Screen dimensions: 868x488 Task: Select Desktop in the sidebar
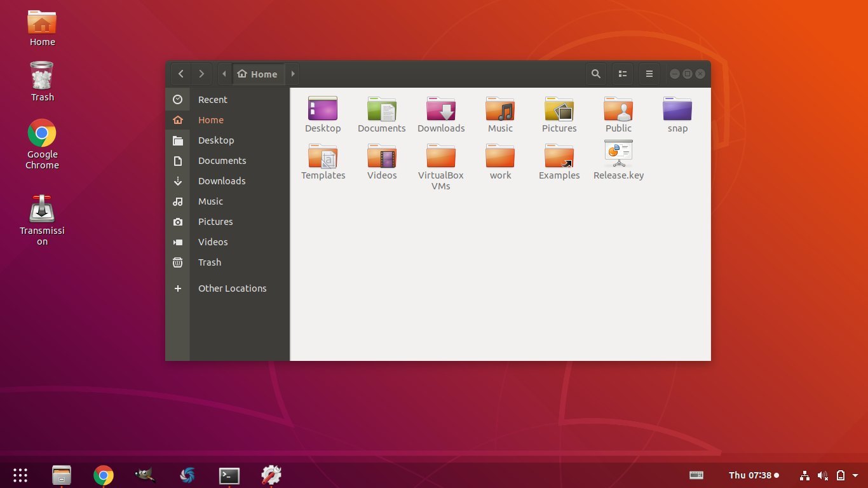pos(227,140)
